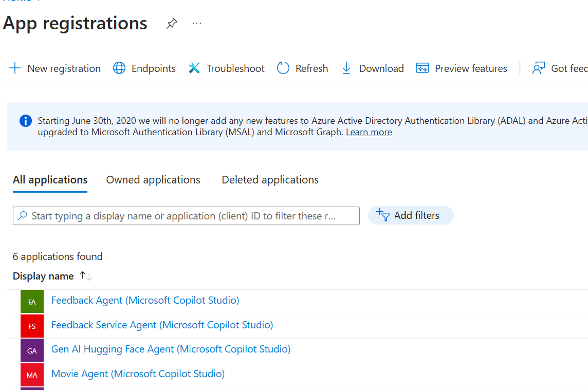Click the information icon in the ADAL banner
Image resolution: width=588 pixels, height=390 pixels.
(26, 121)
